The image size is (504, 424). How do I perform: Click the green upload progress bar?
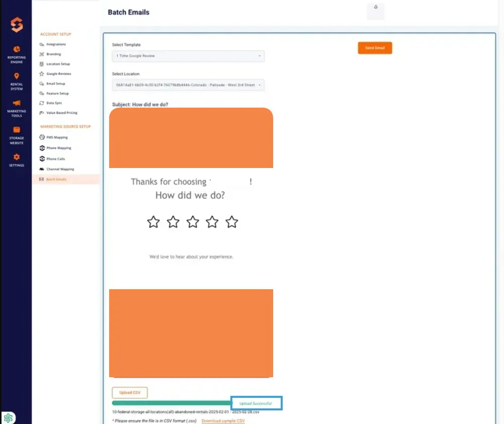tap(172, 403)
